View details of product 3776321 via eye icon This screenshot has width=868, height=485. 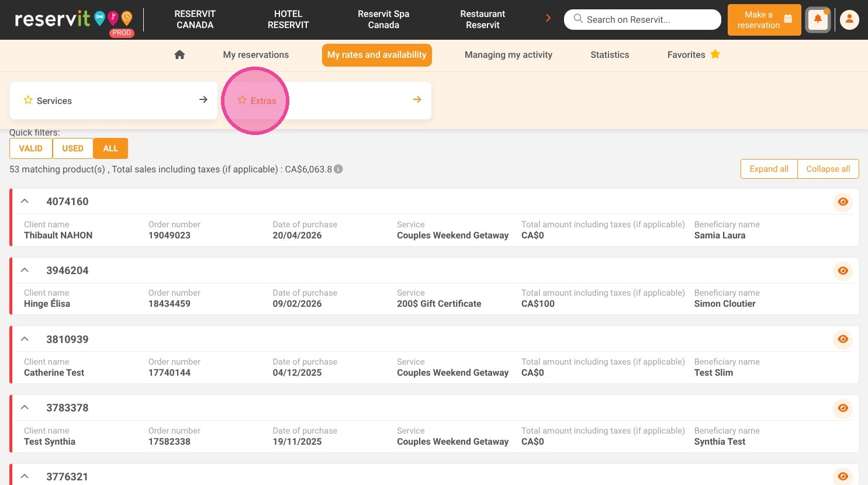(843, 476)
